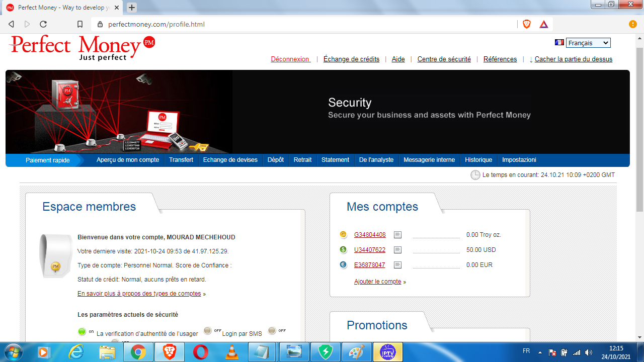Open Opera browser from taskbar

201,352
